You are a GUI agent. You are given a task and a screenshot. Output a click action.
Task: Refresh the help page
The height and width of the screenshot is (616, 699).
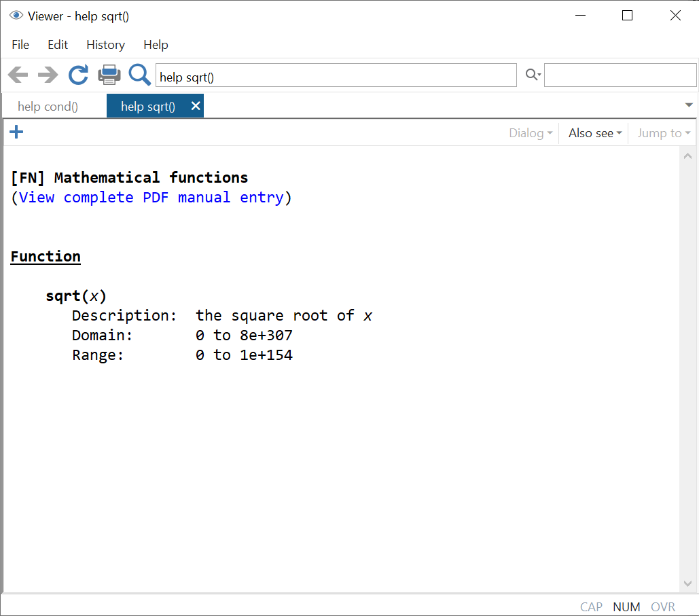pyautogui.click(x=78, y=75)
